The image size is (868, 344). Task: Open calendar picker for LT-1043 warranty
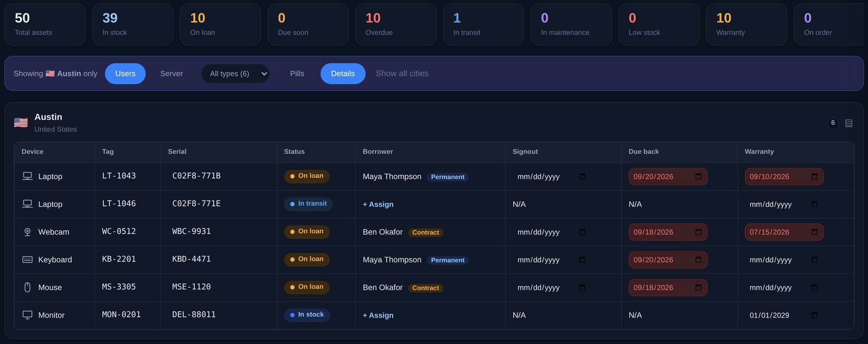(x=814, y=177)
